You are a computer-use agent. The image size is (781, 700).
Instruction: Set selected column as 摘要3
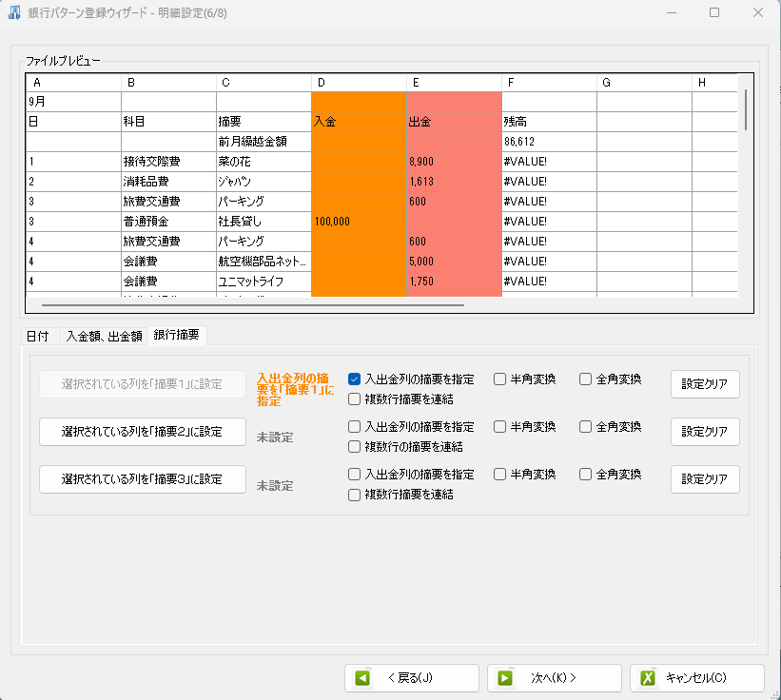click(x=142, y=479)
